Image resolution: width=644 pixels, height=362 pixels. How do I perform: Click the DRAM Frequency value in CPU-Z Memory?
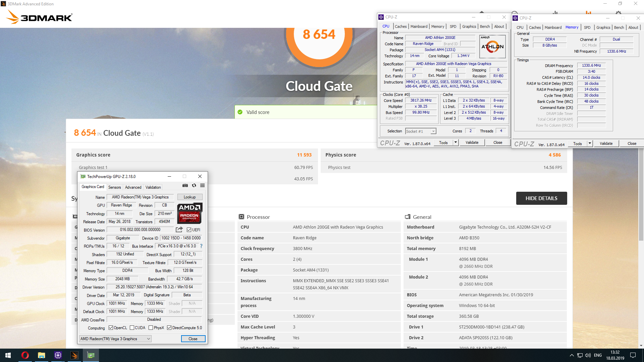[x=591, y=65]
